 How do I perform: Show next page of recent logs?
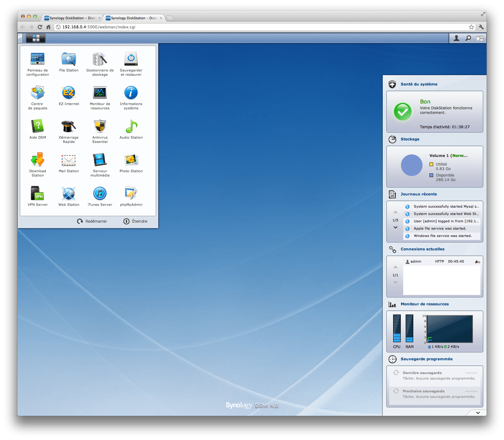[396, 227]
